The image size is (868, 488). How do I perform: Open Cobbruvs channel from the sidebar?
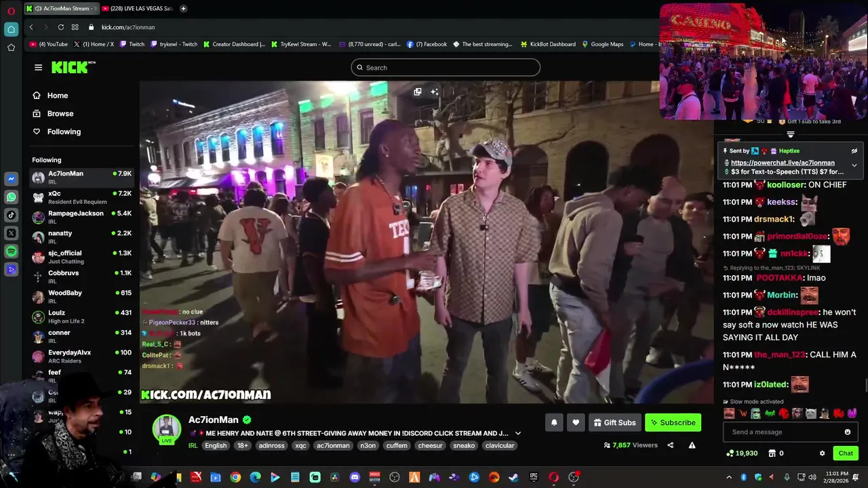[x=83, y=277]
